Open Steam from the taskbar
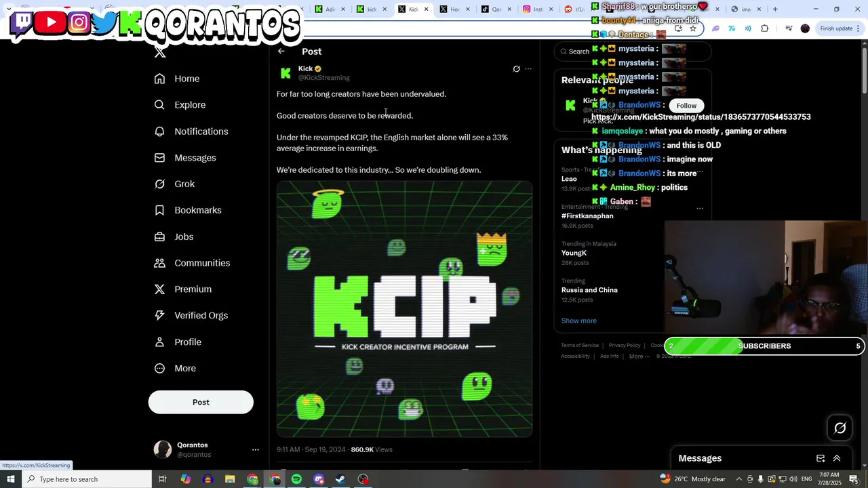Image resolution: width=868 pixels, height=488 pixels. coord(341,479)
